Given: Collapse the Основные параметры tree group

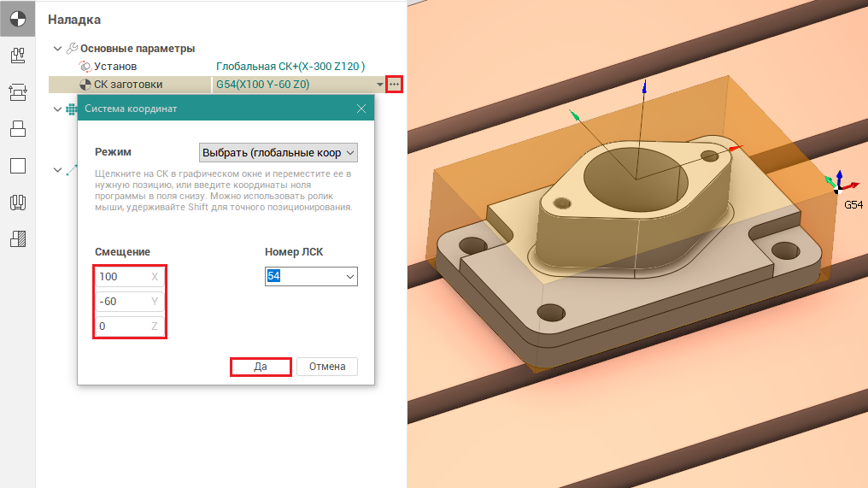Looking at the screenshot, I should tap(57, 49).
